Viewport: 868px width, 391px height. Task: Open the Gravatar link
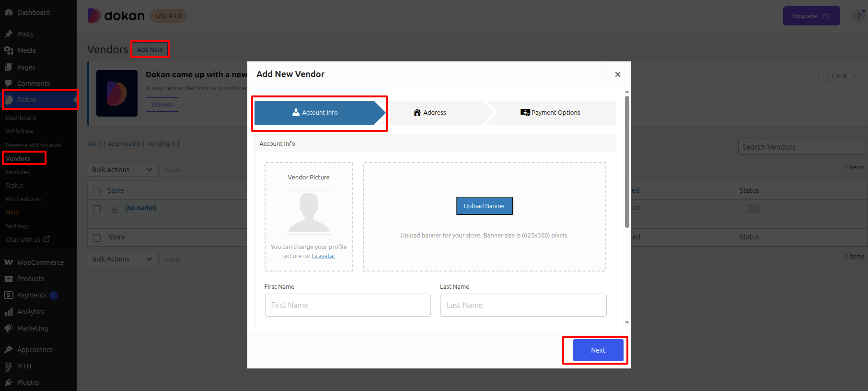tap(324, 256)
